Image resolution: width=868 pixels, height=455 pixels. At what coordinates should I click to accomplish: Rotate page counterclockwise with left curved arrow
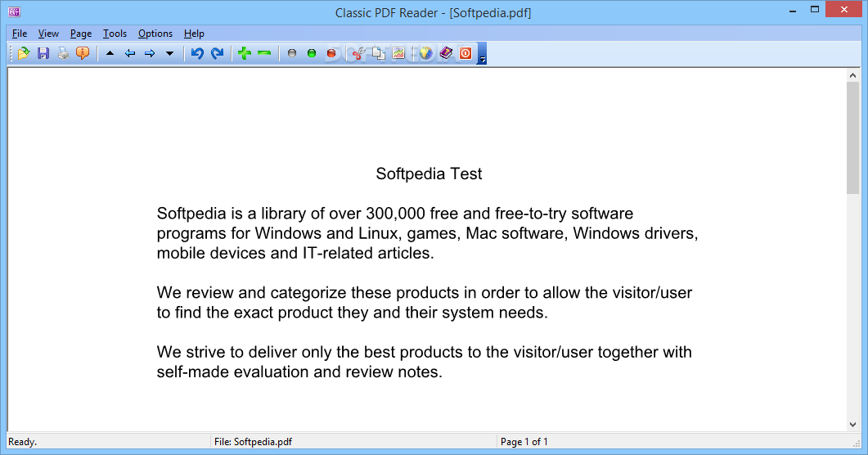(x=197, y=53)
